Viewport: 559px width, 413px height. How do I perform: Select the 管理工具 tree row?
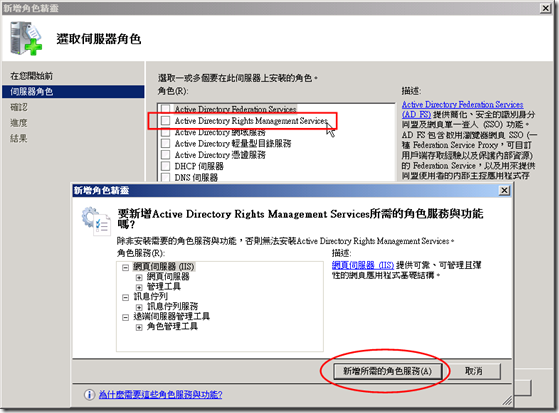pyautogui.click(x=164, y=286)
